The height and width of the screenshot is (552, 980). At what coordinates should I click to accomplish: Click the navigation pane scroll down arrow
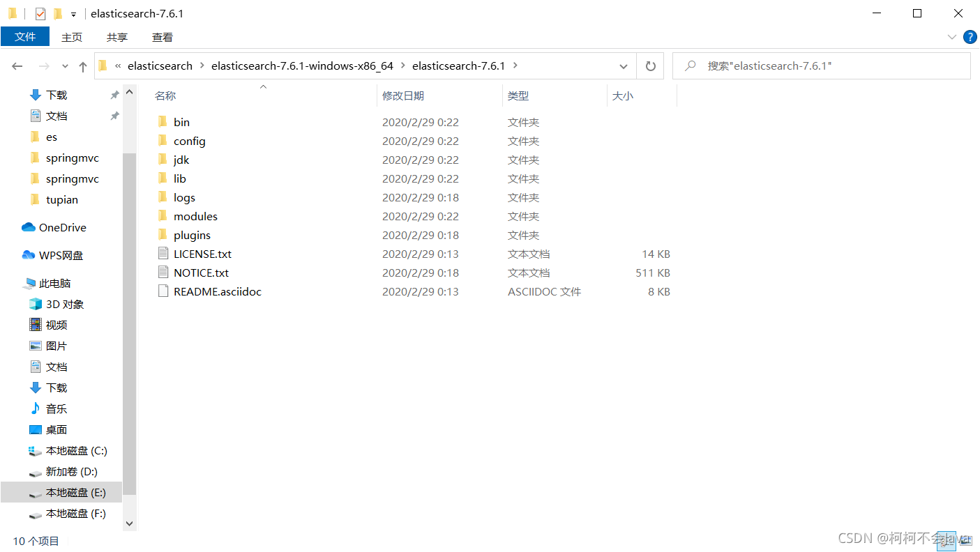(x=129, y=523)
